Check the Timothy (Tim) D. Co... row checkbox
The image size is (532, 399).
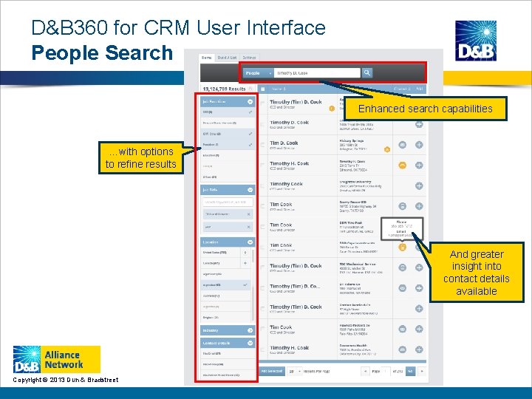(262, 288)
